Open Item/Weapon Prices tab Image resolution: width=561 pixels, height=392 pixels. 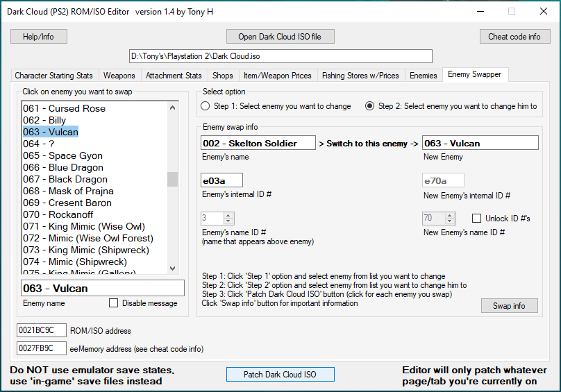click(x=277, y=76)
